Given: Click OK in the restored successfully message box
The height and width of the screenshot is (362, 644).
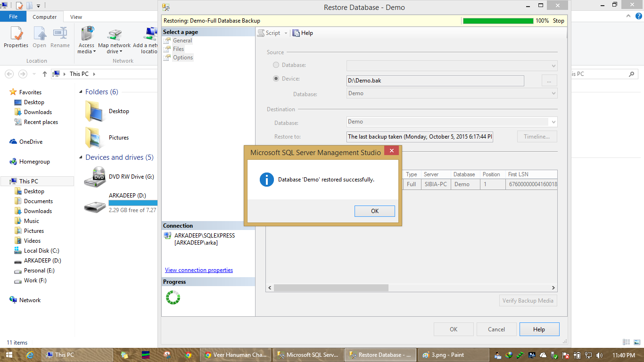Looking at the screenshot, I should pos(375,211).
